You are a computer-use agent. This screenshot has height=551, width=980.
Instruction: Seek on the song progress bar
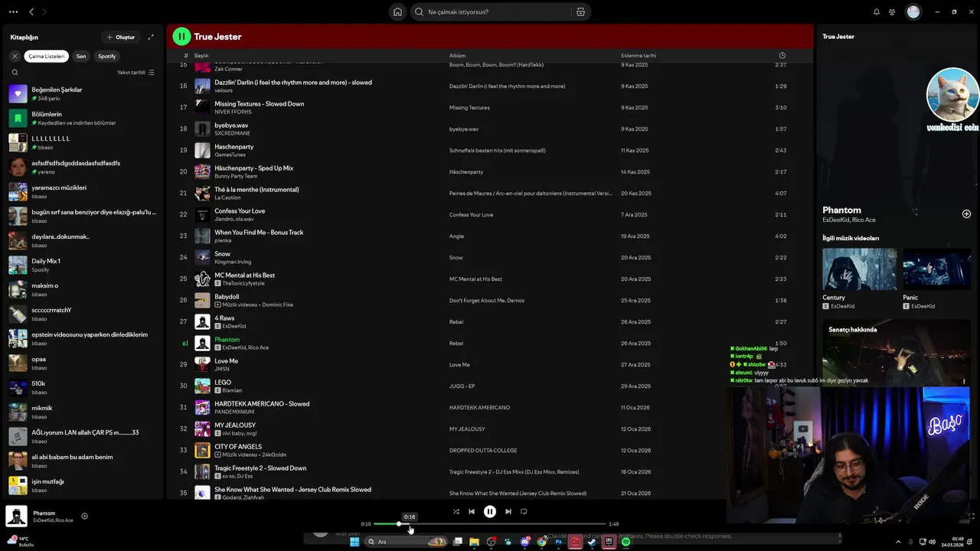[490, 524]
